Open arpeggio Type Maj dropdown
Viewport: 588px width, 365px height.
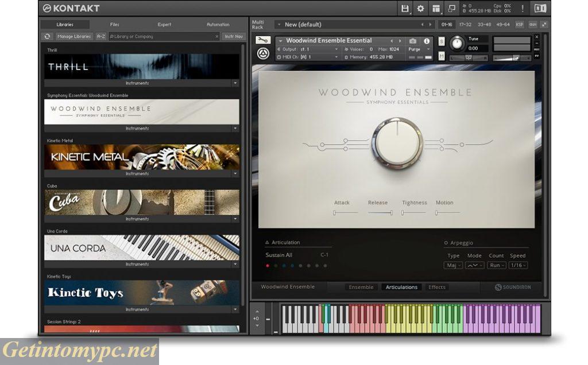453,265
